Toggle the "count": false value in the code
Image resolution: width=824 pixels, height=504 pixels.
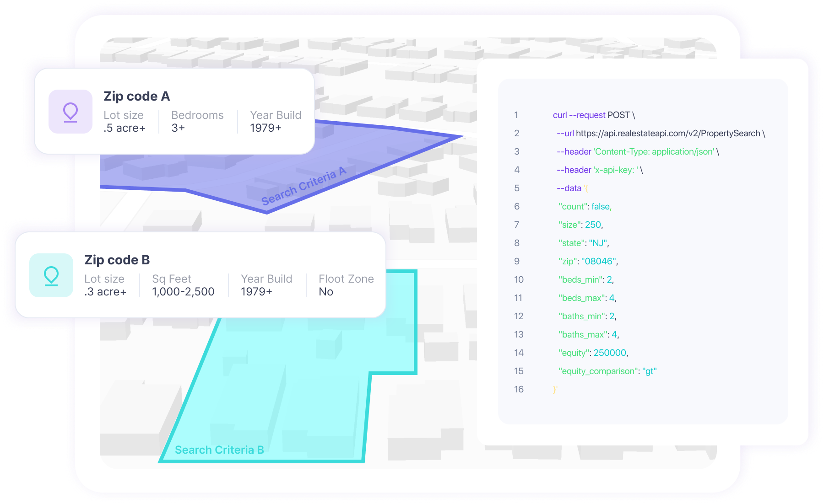coord(585,206)
